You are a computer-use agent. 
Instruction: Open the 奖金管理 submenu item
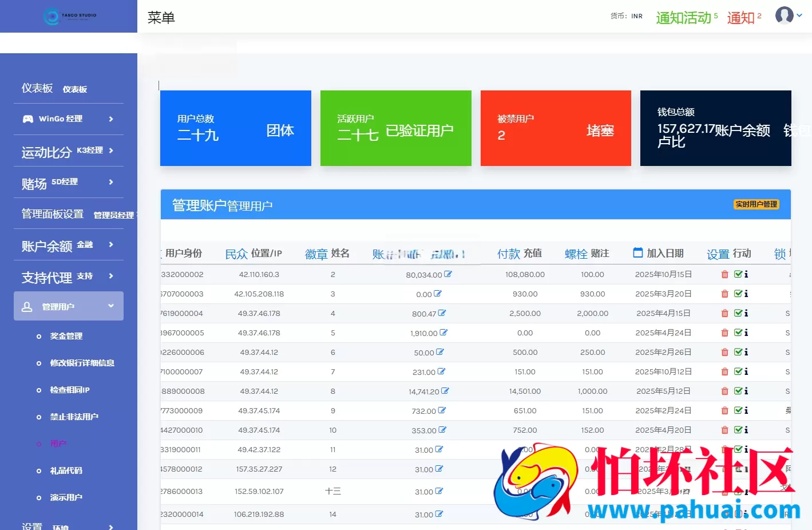(x=66, y=336)
